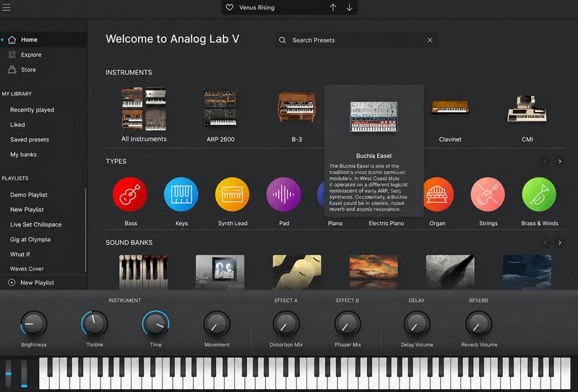This screenshot has height=392, width=578.
Task: Show previous Types with left chevron
Action: coord(545,162)
